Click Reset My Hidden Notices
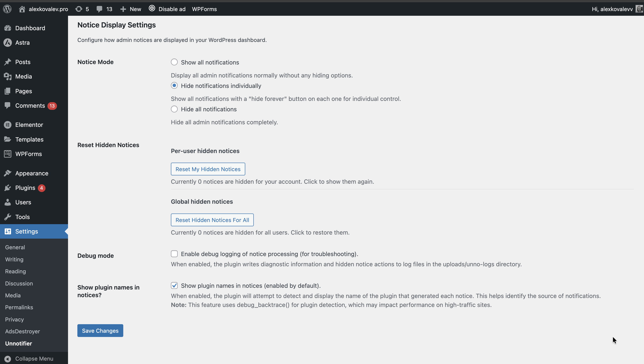 (208, 169)
